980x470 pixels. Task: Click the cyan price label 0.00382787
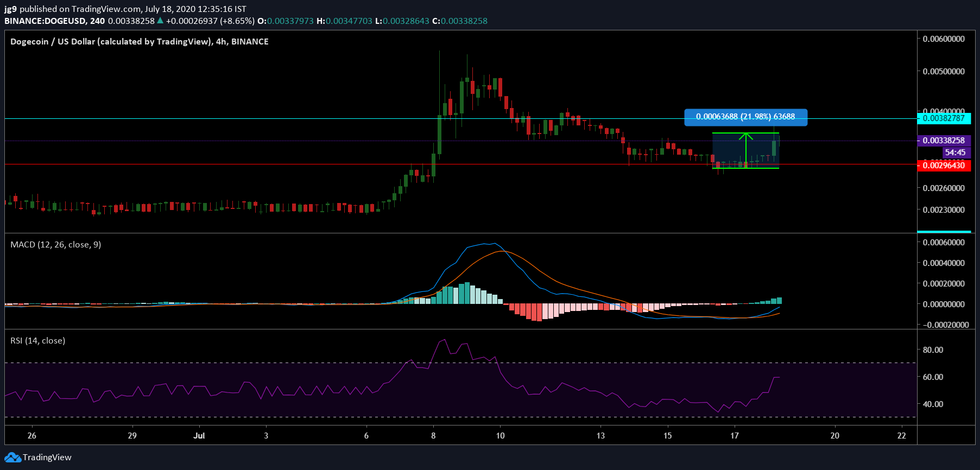click(944, 118)
